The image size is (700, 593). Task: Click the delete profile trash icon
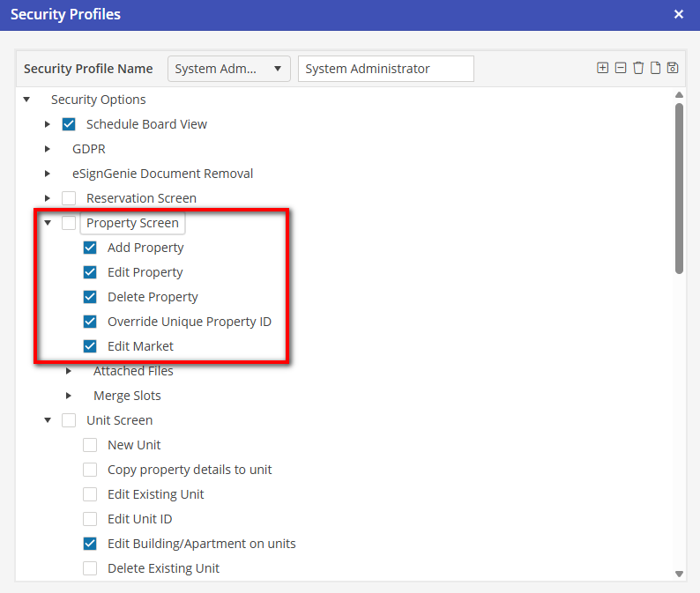click(x=637, y=68)
